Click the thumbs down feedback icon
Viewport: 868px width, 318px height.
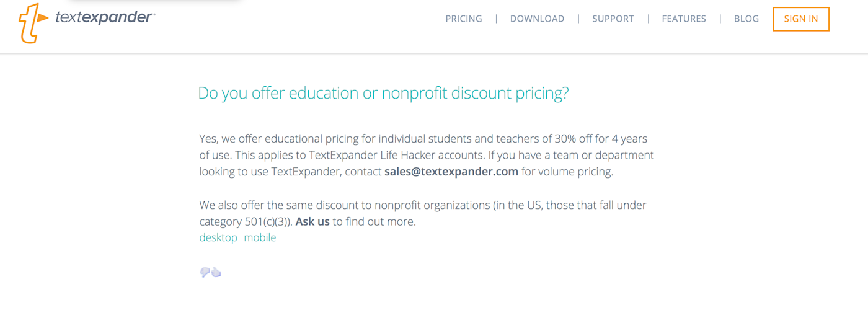pos(205,272)
